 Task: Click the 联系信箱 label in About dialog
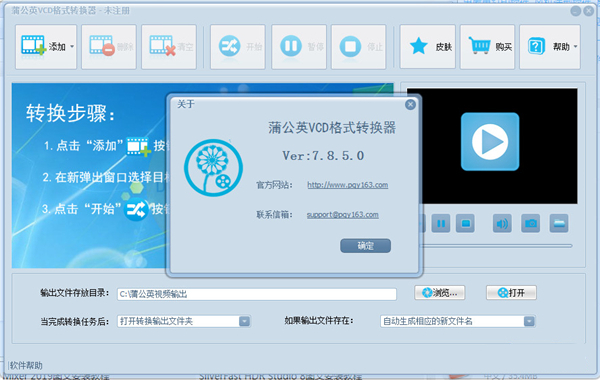tap(274, 215)
